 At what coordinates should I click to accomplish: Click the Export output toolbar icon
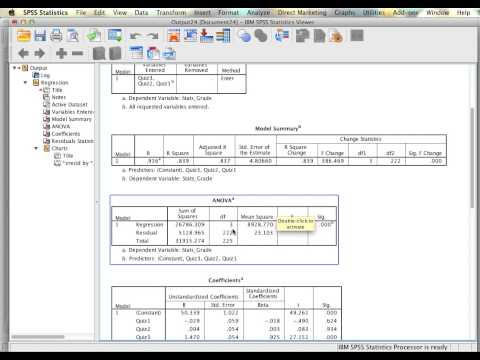[x=94, y=36]
